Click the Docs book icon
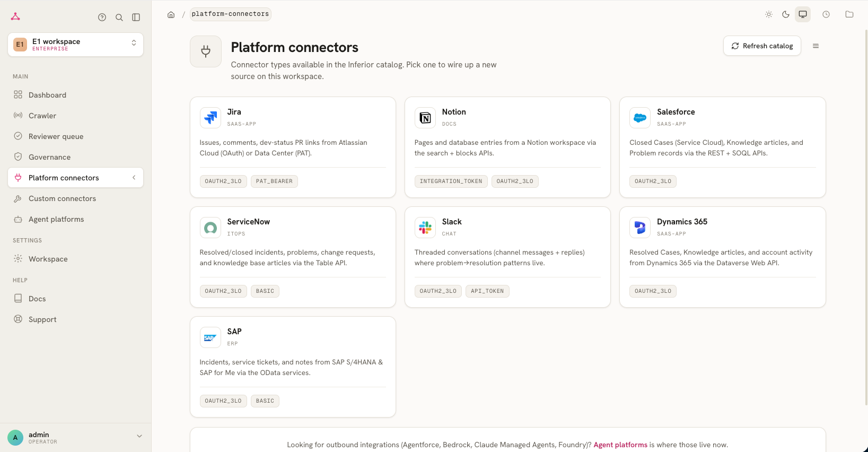Screen dimensions: 868x452 coord(18,299)
